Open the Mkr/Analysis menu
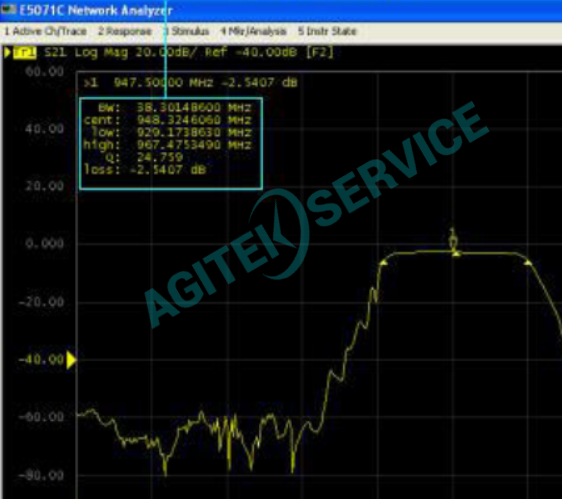The height and width of the screenshot is (499, 562). point(253,31)
